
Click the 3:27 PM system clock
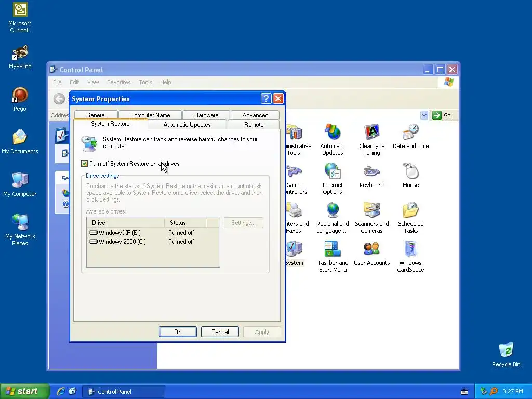513,391
